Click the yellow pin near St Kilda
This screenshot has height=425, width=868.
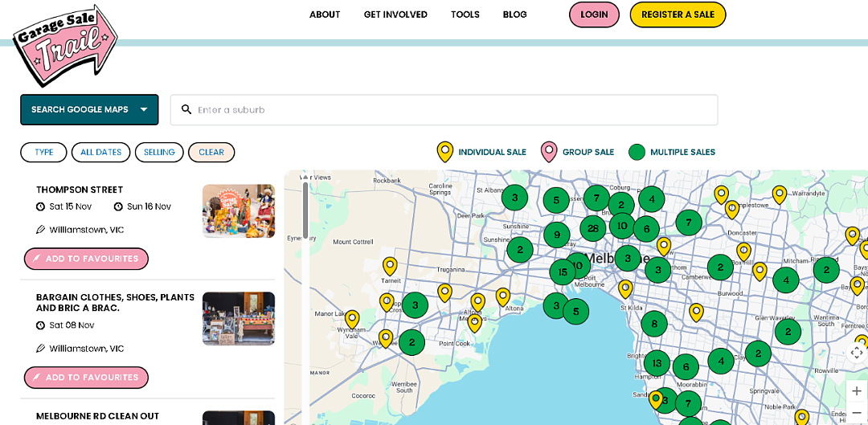click(625, 289)
